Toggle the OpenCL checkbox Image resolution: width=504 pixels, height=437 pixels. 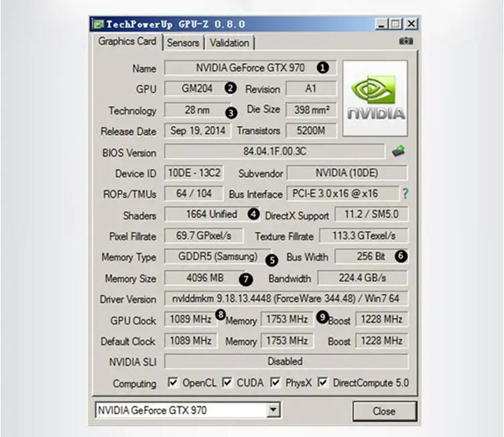click(x=173, y=383)
